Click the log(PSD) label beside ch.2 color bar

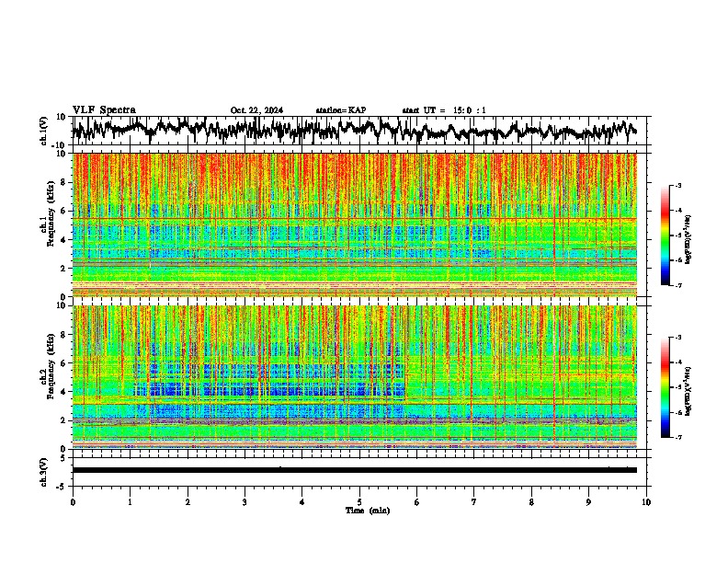click(x=688, y=391)
